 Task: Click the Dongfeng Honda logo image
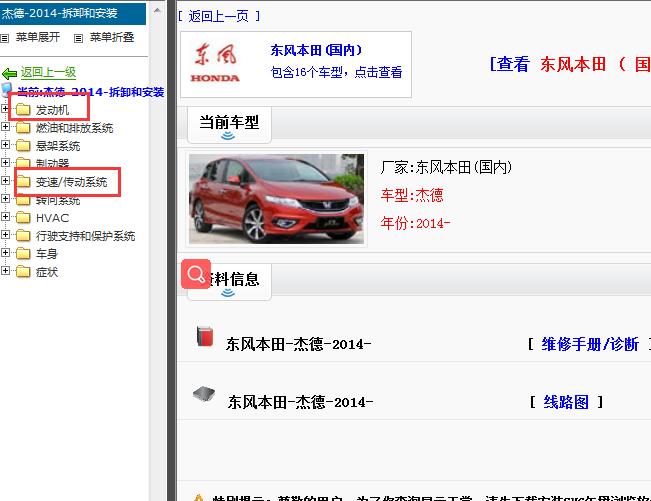[x=215, y=62]
